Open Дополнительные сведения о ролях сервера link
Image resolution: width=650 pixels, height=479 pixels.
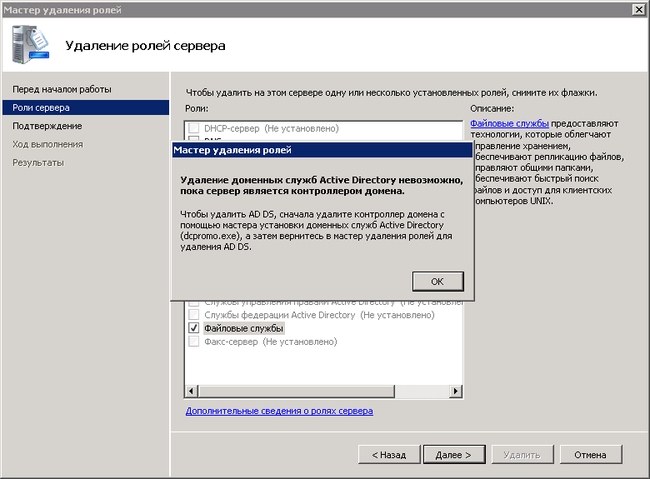(279, 411)
